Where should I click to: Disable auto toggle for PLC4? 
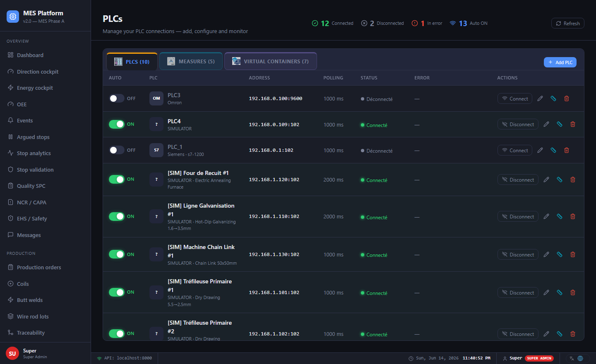117,124
